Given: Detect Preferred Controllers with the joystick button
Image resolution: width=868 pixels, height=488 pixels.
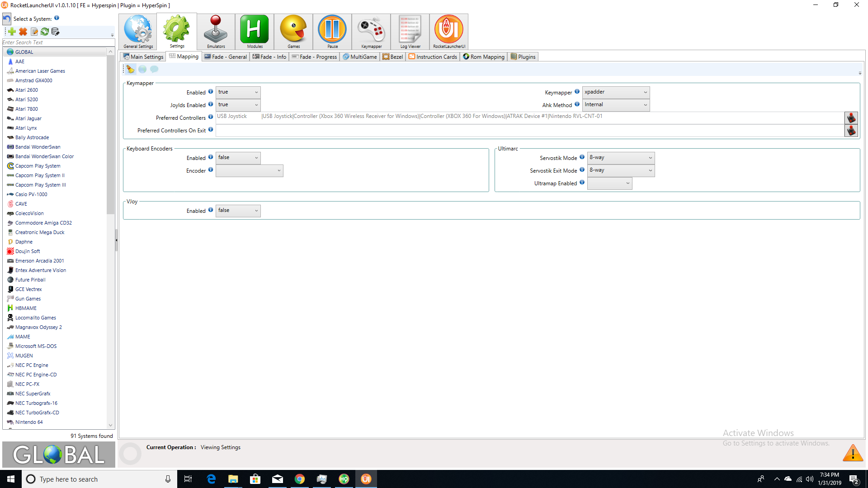Looking at the screenshot, I should (851, 117).
